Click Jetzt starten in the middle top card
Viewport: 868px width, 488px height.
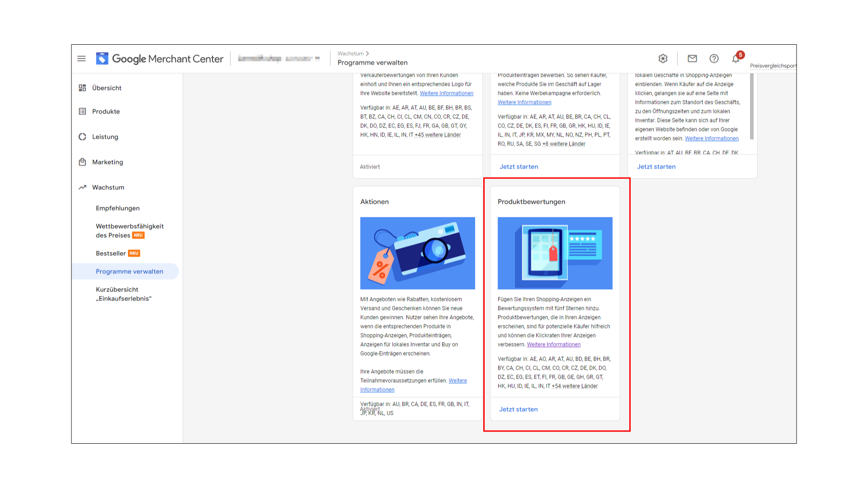click(519, 167)
